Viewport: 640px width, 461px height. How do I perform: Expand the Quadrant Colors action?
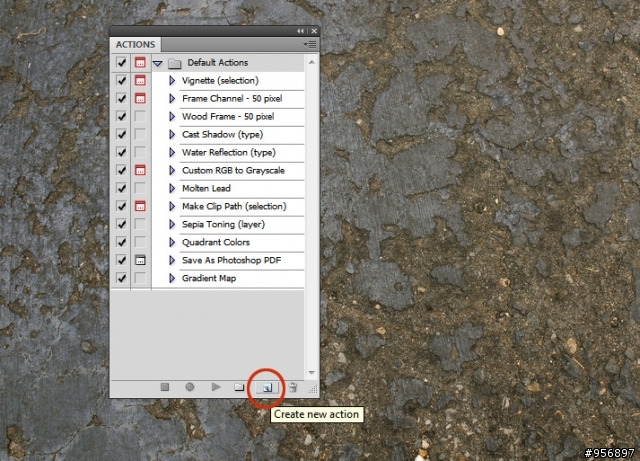coord(172,243)
